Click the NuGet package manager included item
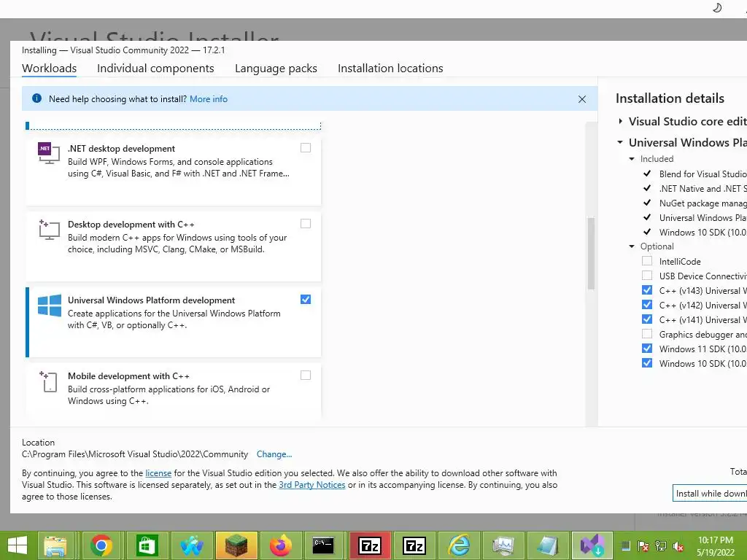The height and width of the screenshot is (560, 747). click(x=703, y=203)
